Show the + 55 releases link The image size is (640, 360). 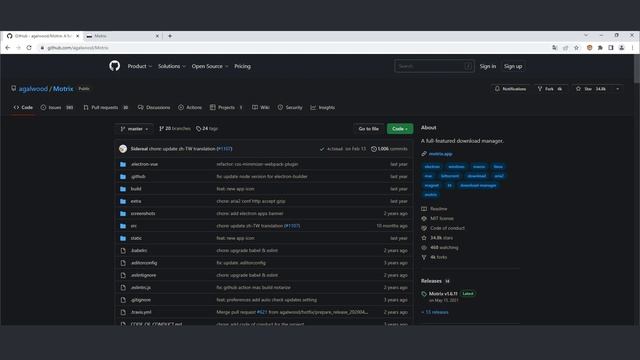tap(435, 312)
